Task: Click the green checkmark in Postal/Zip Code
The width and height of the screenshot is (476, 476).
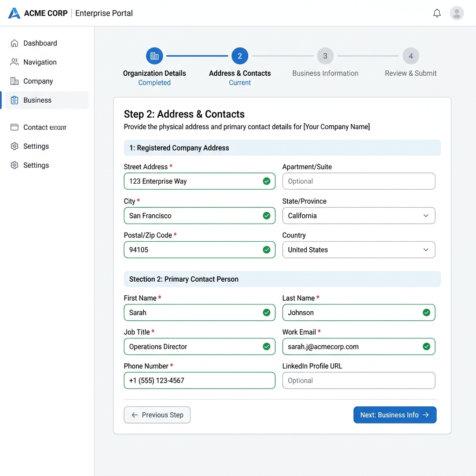Action: click(266, 250)
